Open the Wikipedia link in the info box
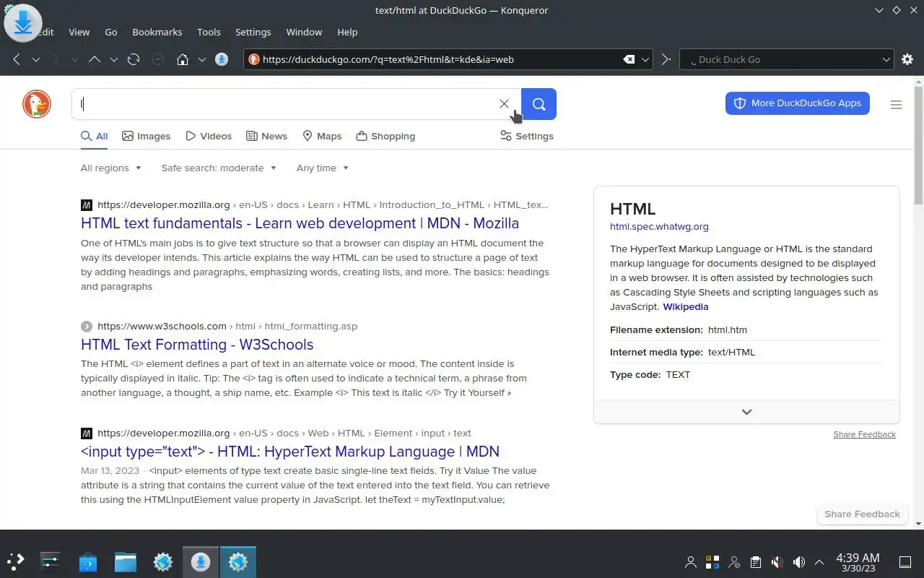Viewport: 924px width, 578px height. click(686, 306)
